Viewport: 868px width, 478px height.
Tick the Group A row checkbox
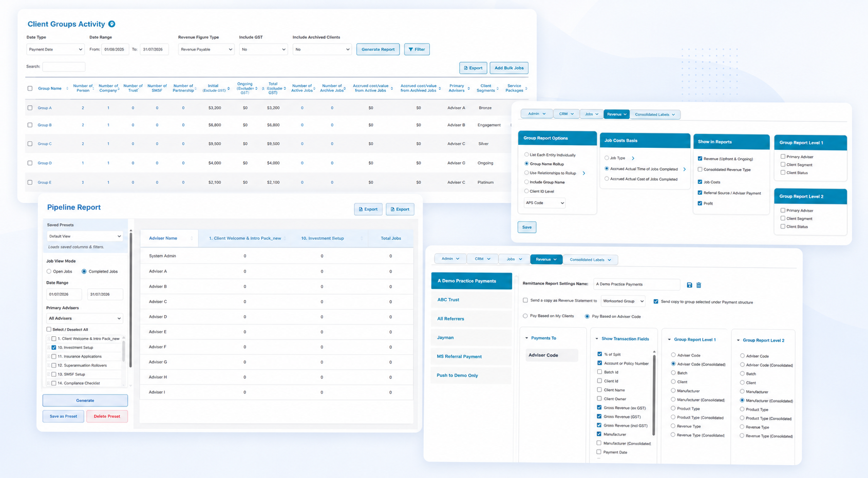click(30, 108)
